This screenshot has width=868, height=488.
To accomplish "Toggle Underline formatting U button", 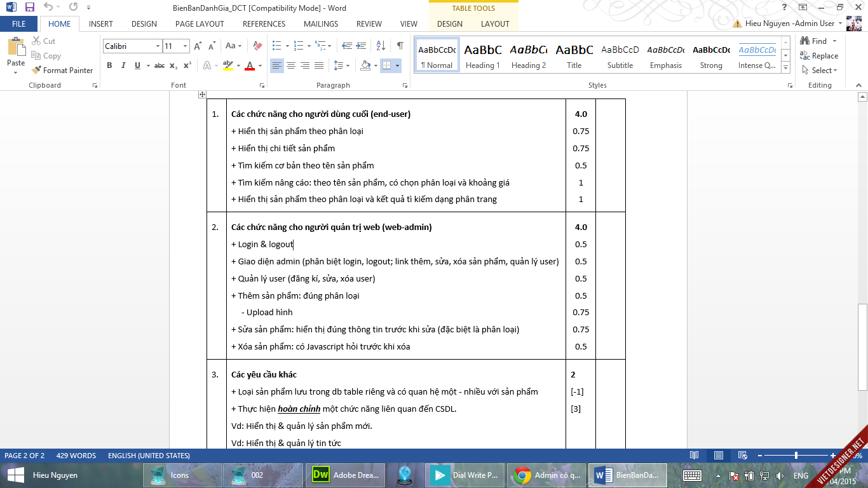I will pos(137,65).
